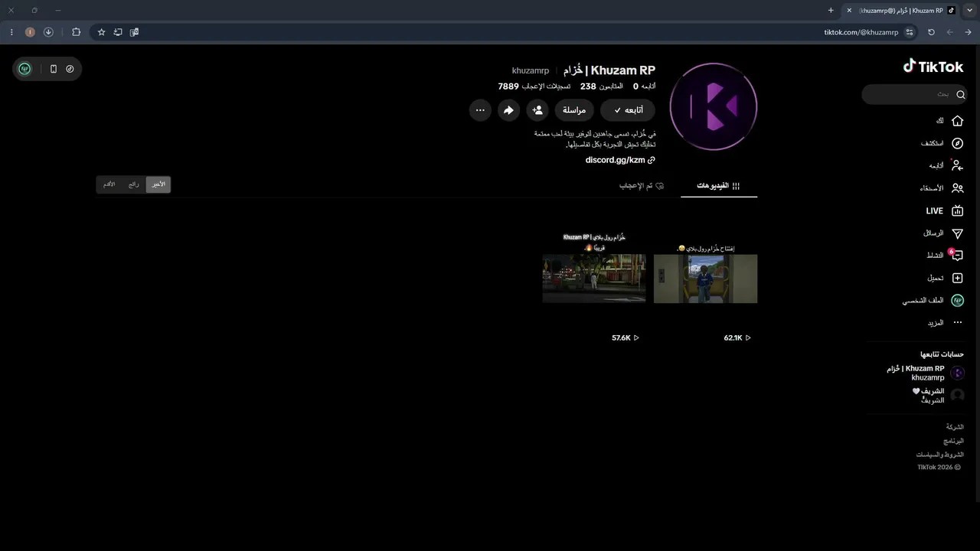980x551 pixels.
Task: Open Khuzam RP in the followed accounts list
Action: pyautogui.click(x=926, y=373)
